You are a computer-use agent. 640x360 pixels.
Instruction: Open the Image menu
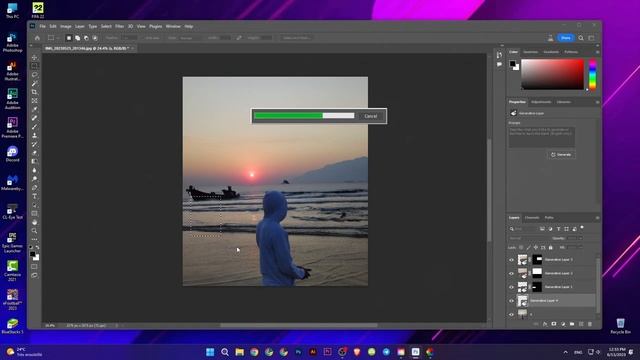coord(66,26)
